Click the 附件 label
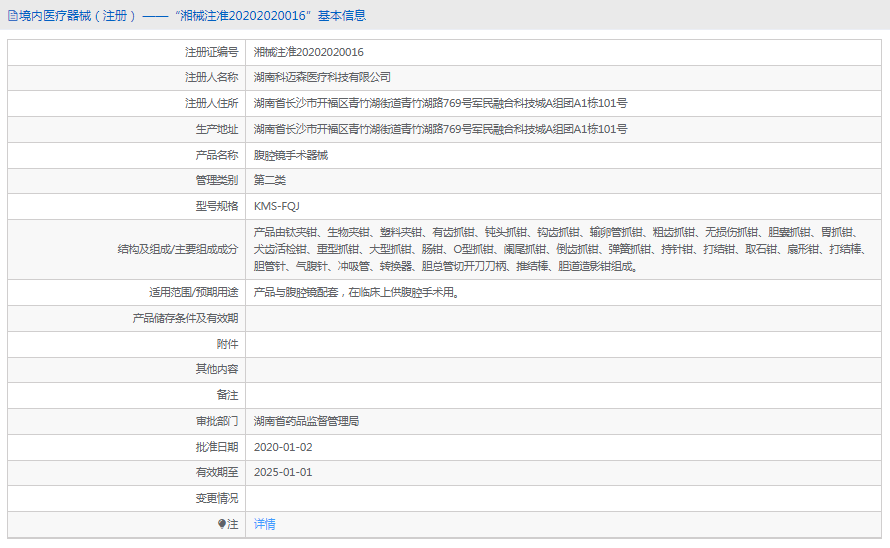Image resolution: width=890 pixels, height=548 pixels. 228,344
